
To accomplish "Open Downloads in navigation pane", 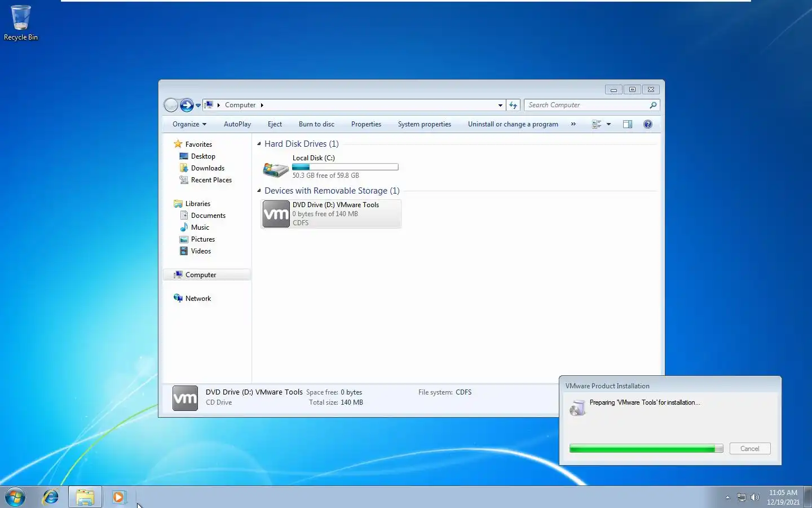I will [208, 168].
